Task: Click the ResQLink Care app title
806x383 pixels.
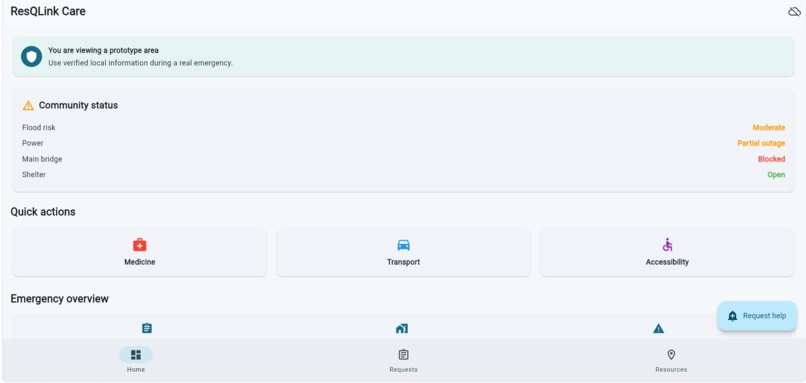Action: 48,11
